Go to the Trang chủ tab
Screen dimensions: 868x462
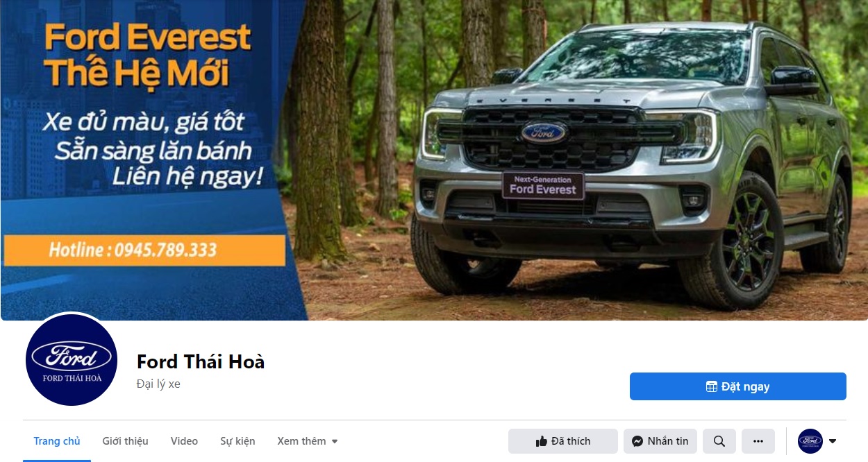click(57, 441)
